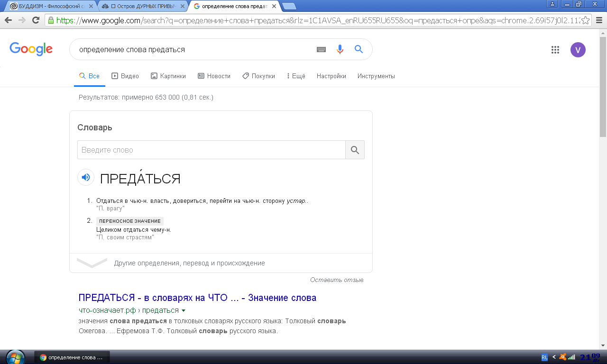The height and width of the screenshot is (364, 607).
Task: Click the example "П. врагу"
Action: pos(110,208)
